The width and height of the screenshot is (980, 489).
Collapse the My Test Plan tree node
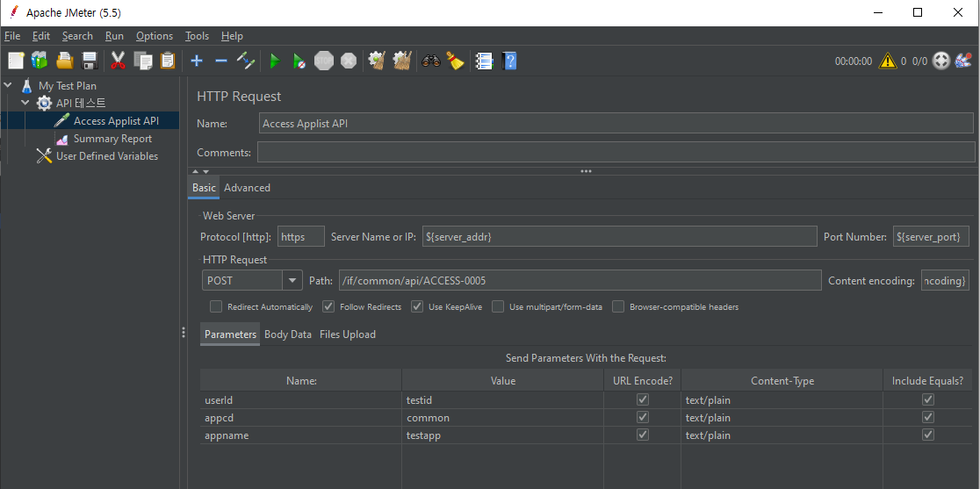point(8,85)
